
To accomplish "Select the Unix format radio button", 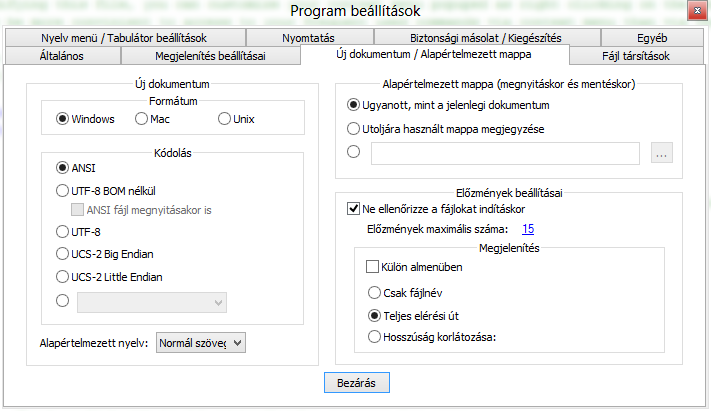I will pyautogui.click(x=224, y=119).
